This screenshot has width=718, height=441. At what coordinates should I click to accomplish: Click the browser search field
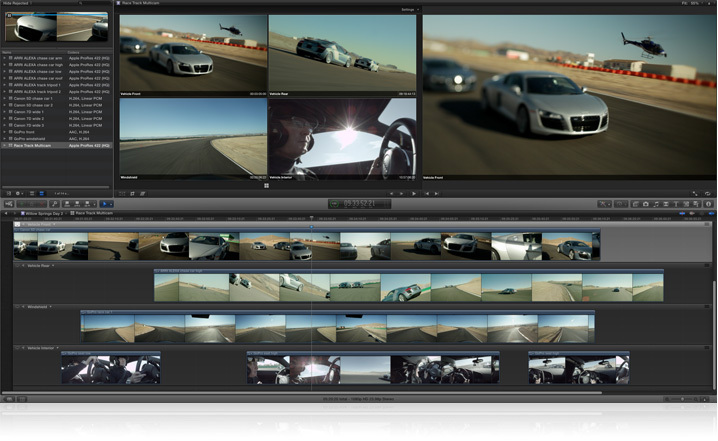(94, 3)
